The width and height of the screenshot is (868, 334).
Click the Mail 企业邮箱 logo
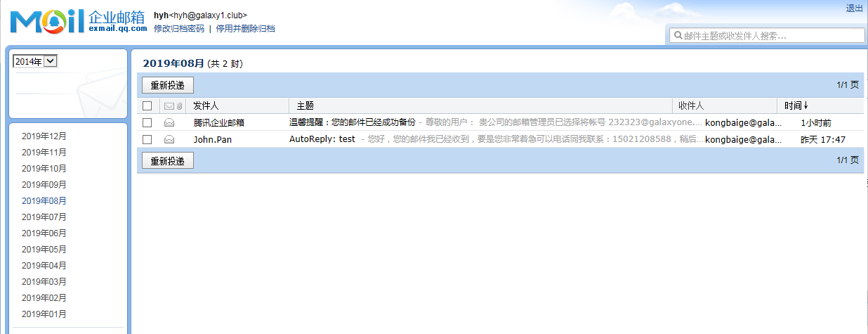[78, 22]
